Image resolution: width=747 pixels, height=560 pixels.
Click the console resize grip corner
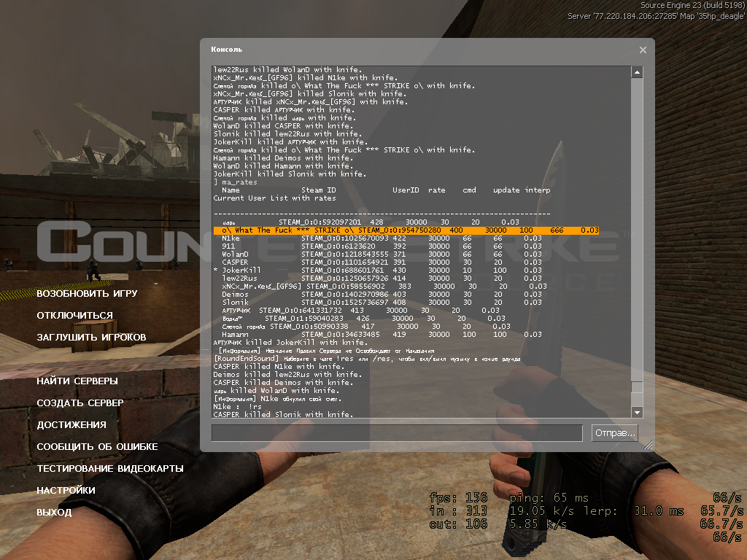tap(649, 446)
